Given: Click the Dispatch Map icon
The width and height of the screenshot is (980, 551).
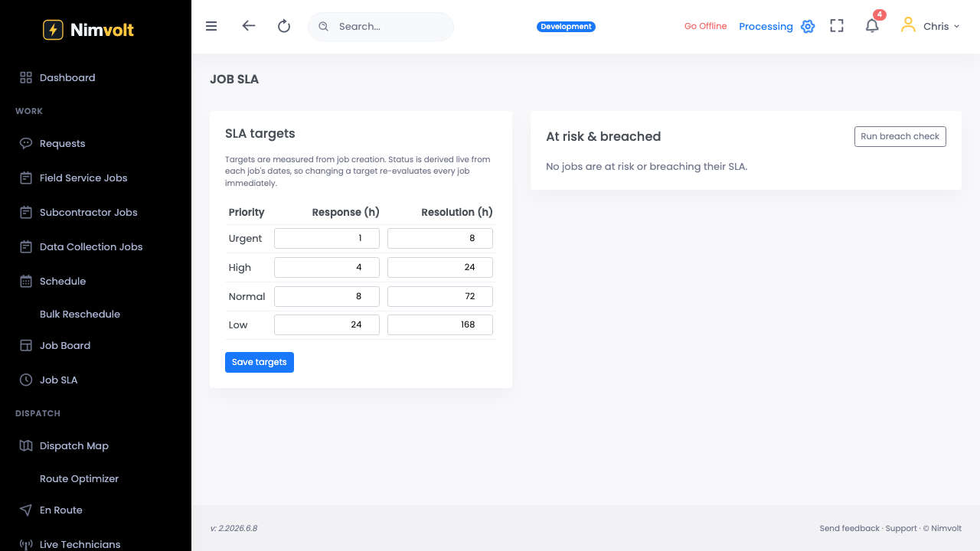Looking at the screenshot, I should 26,445.
